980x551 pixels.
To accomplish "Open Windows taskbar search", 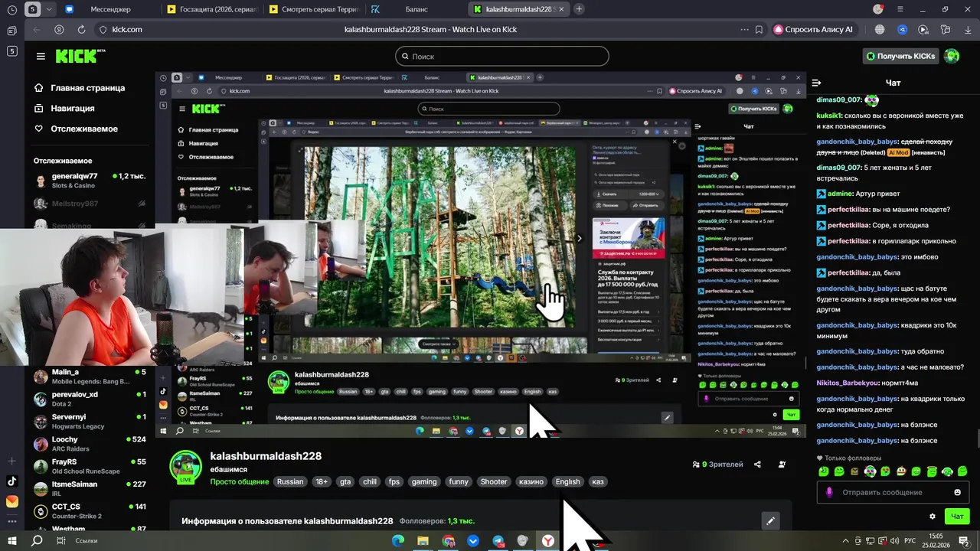I will [x=37, y=541].
